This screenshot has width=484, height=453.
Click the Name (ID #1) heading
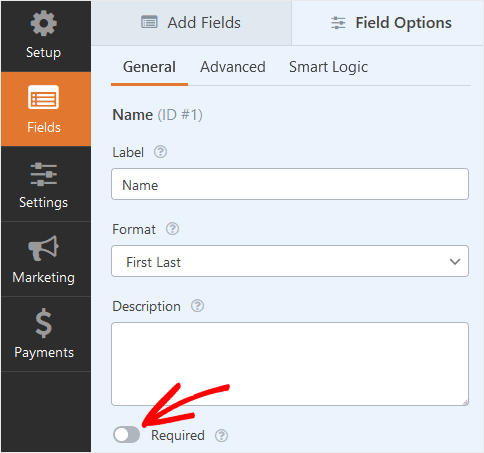[x=157, y=115]
